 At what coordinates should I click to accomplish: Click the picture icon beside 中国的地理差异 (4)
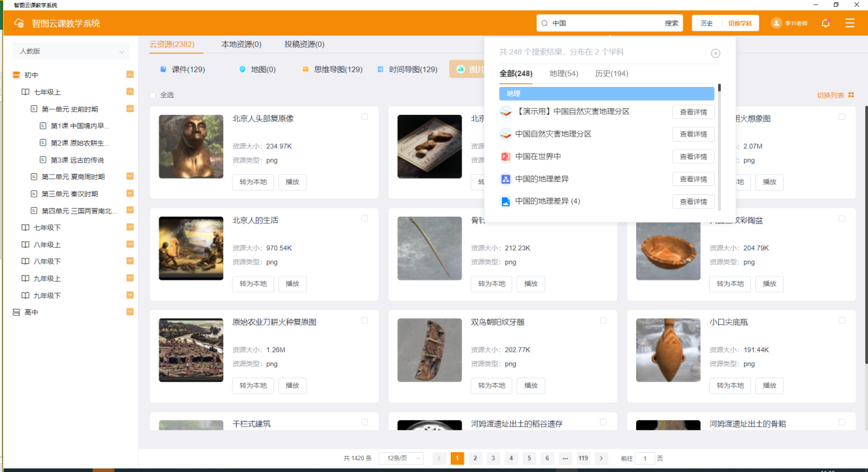(x=505, y=202)
